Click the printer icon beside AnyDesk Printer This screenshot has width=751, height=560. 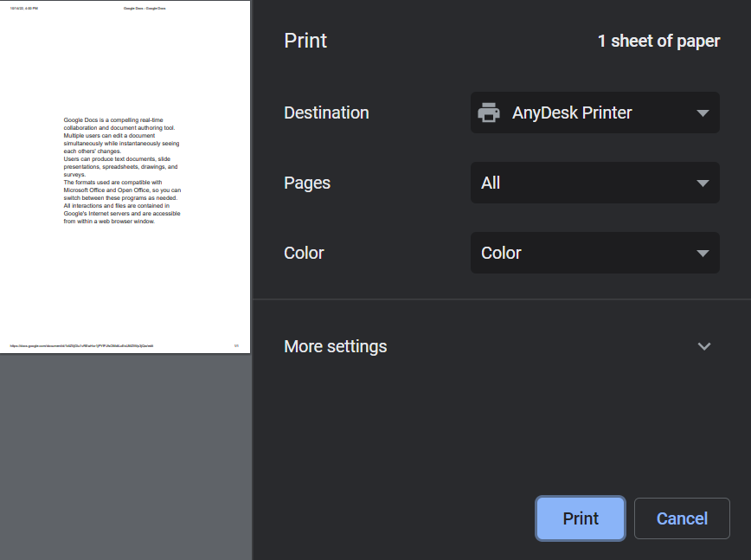point(489,113)
